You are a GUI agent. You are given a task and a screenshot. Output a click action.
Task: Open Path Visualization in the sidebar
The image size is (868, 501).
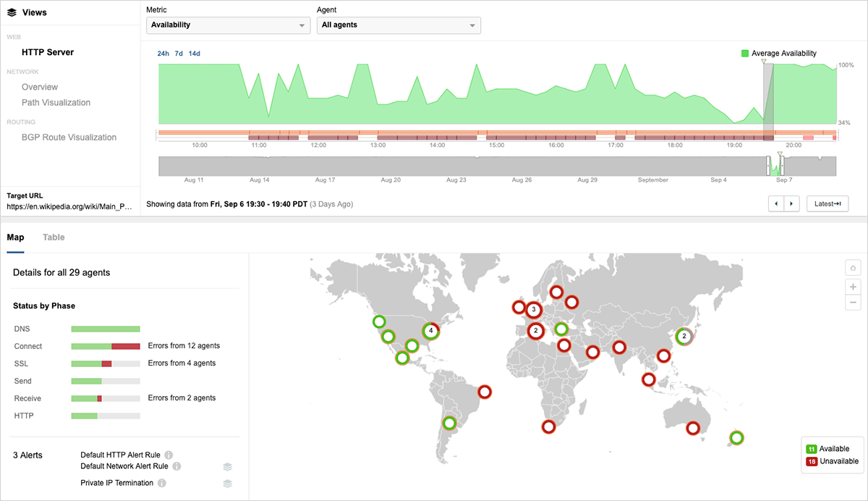(56, 103)
